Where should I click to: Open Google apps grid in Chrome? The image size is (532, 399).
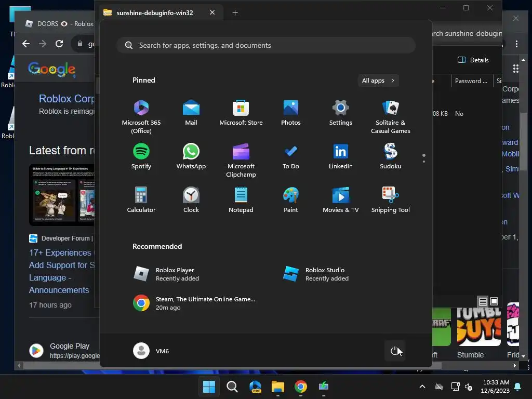[x=515, y=69]
